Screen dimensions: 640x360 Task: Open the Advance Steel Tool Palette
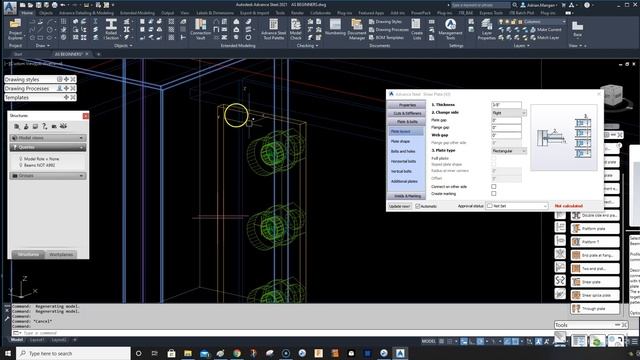273,29
